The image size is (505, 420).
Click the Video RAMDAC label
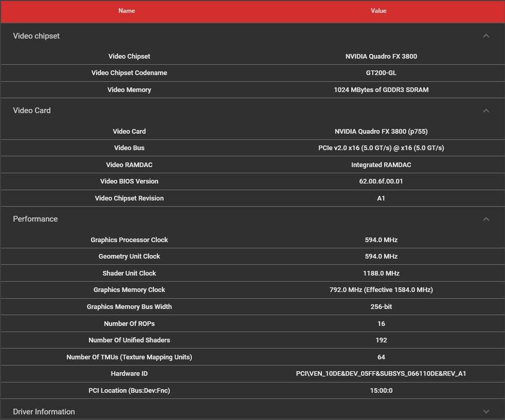[x=129, y=165]
